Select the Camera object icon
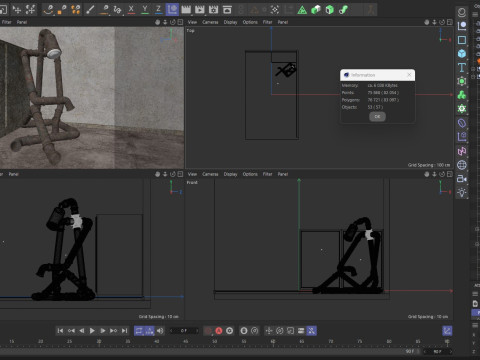480x360 pixels. (462, 179)
